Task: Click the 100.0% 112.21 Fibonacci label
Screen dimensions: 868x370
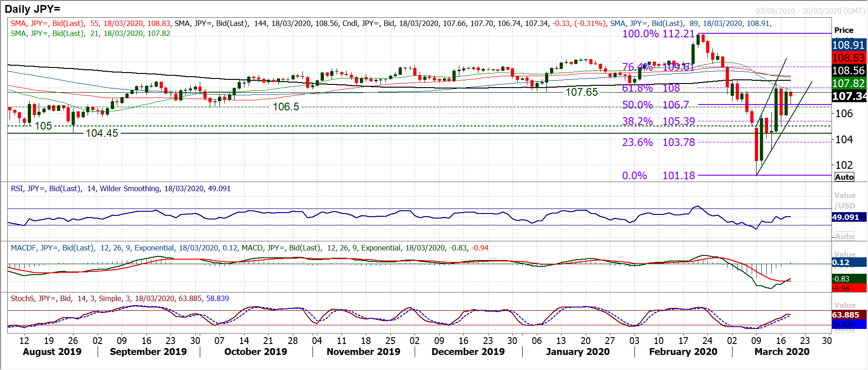Action: (x=658, y=34)
